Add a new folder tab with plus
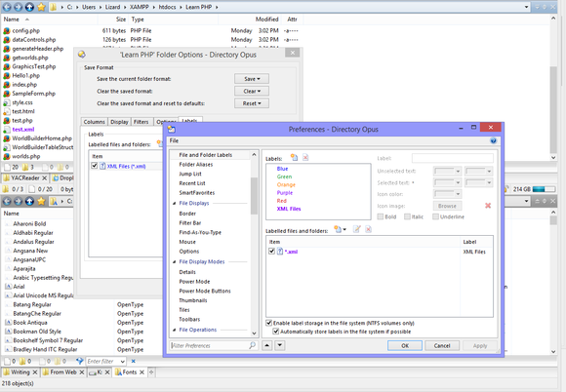 tap(151, 372)
